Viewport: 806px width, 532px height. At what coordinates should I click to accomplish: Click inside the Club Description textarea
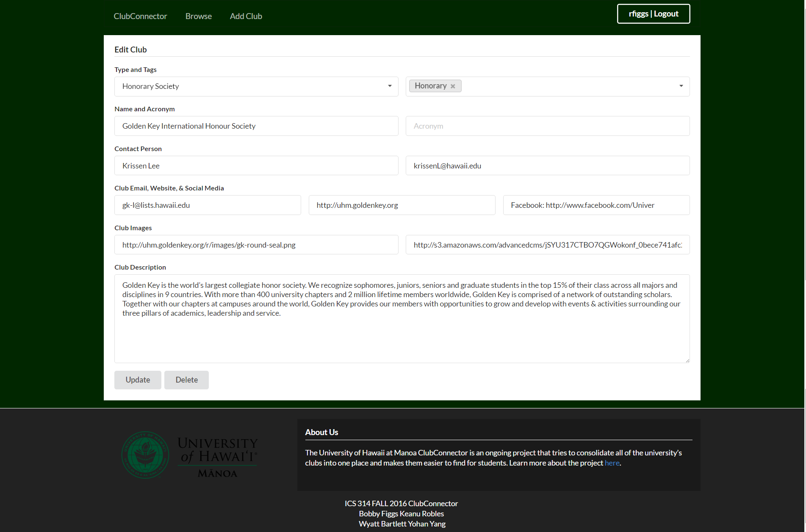pyautogui.click(x=402, y=319)
